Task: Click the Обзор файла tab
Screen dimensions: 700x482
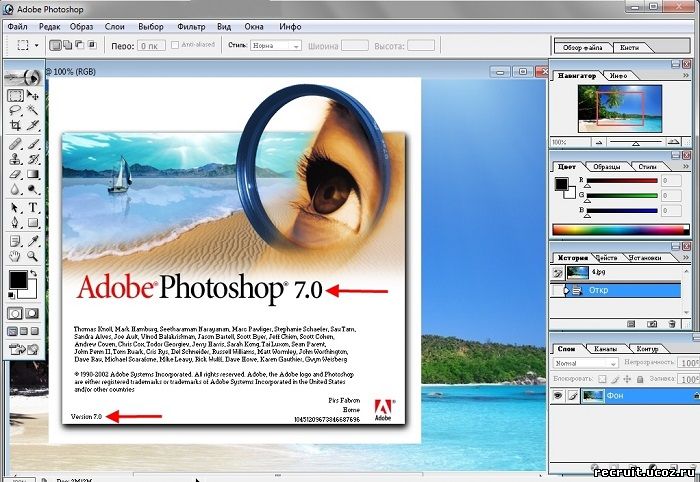Action: pyautogui.click(x=583, y=47)
